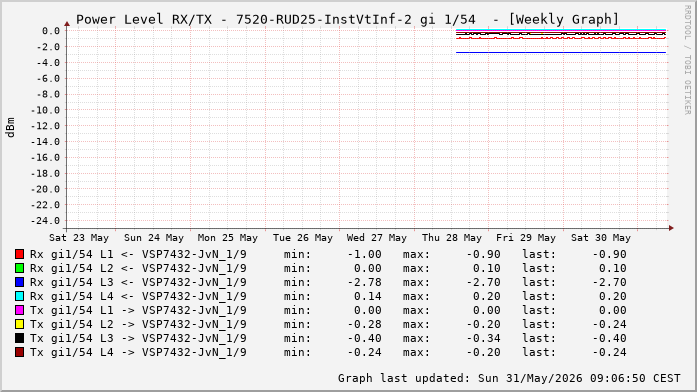Click the 'Rx gi1/54 L4 <- VSP7432-JvN_1/9' label
The image size is (697, 392).
138,296
